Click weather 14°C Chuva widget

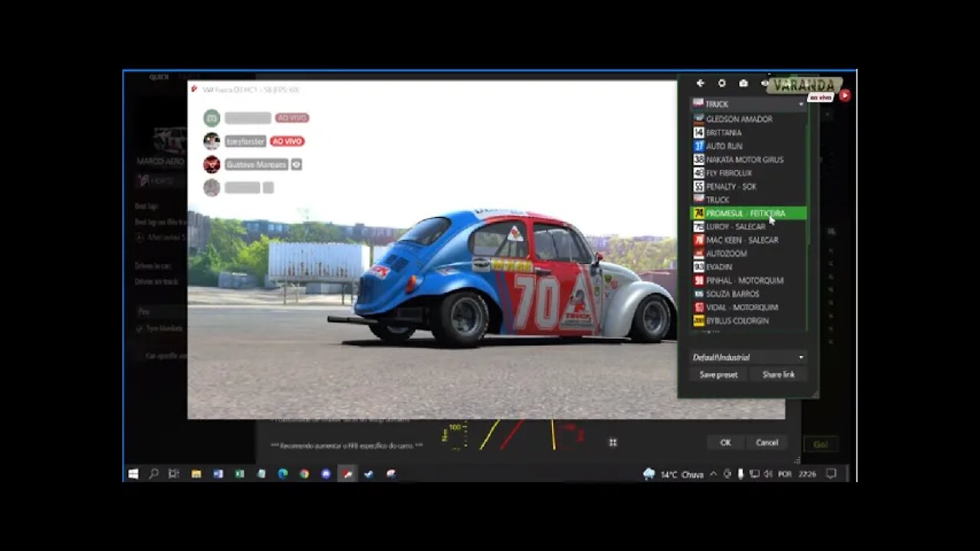click(673, 474)
